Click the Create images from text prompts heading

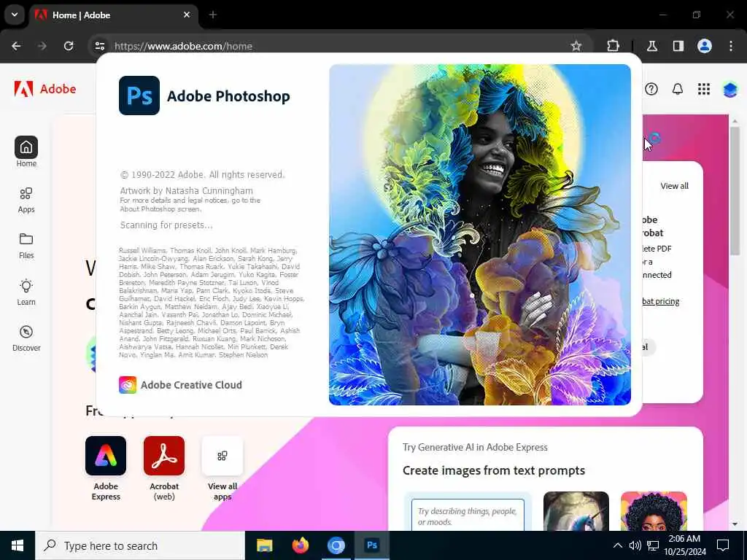(494, 470)
